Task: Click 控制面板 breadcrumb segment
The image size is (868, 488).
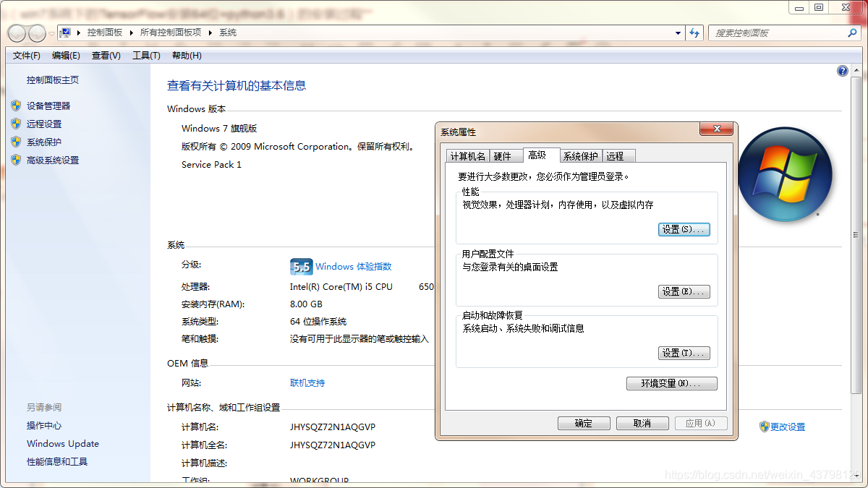Action: (x=105, y=33)
